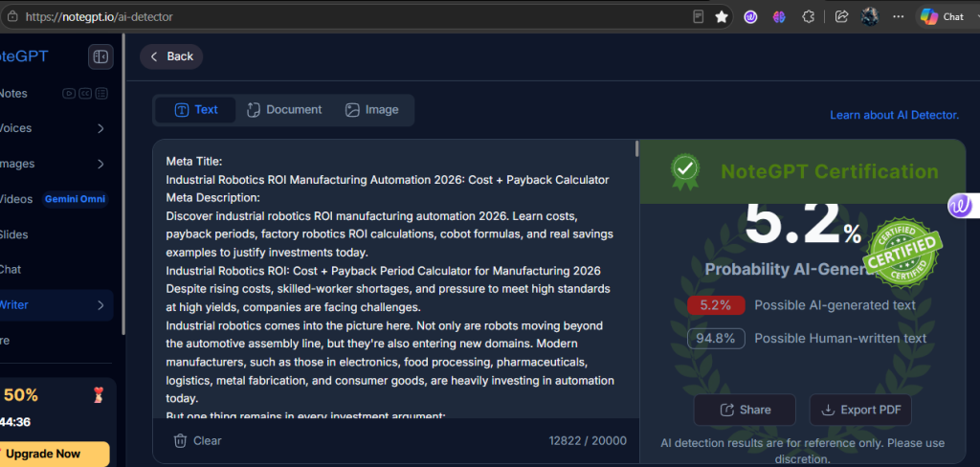Click the video icon beside Notes
The width and height of the screenshot is (980, 467).
[69, 94]
